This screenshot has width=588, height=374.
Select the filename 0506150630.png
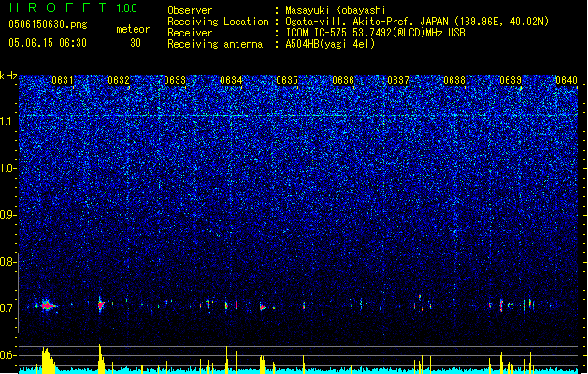coord(48,24)
